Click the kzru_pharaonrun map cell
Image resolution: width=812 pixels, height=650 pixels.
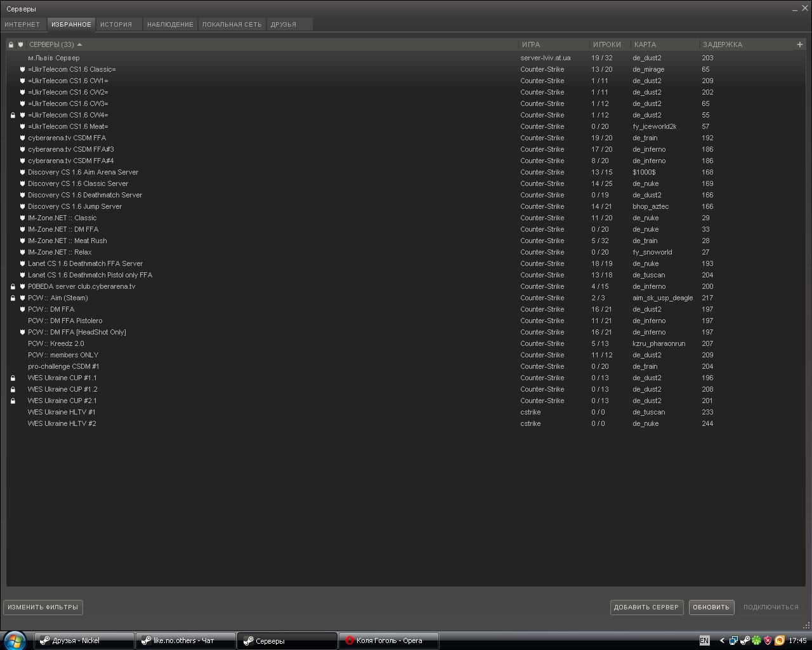pos(658,343)
